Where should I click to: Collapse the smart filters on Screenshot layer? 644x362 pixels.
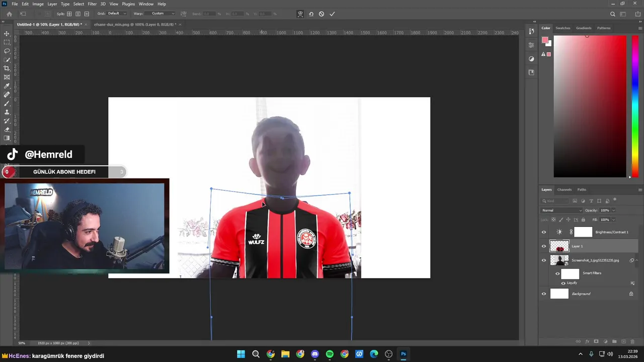tap(637, 260)
